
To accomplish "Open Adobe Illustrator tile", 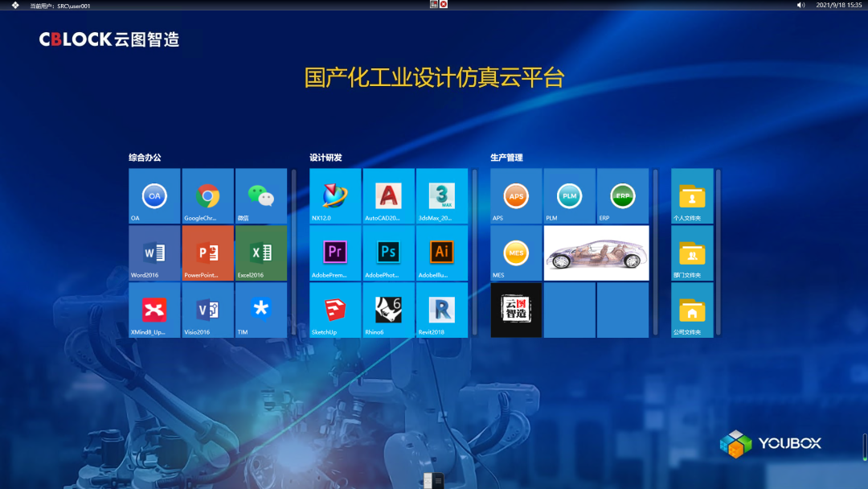I will 442,253.
